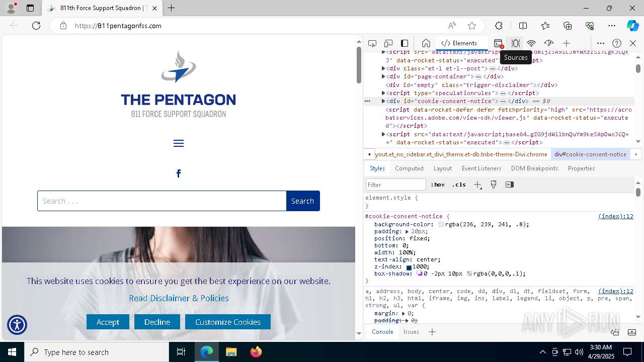Expand the margin 0 shorthand triangle
Viewport: 644px width, 362px height.
(x=404, y=313)
